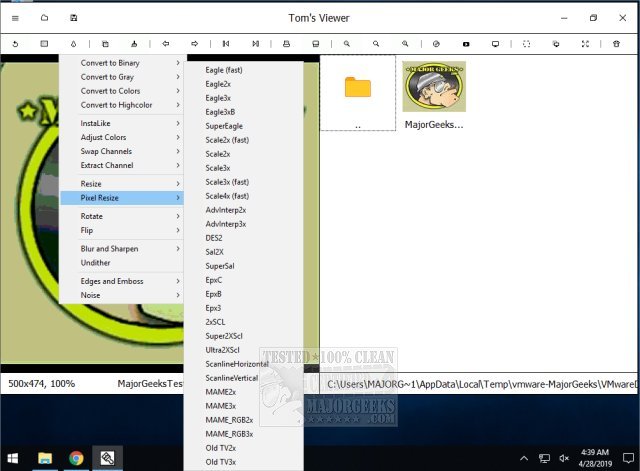640x471 pixels.
Task: Click the third magnifier zoom icon
Action: pyautogui.click(x=405, y=43)
